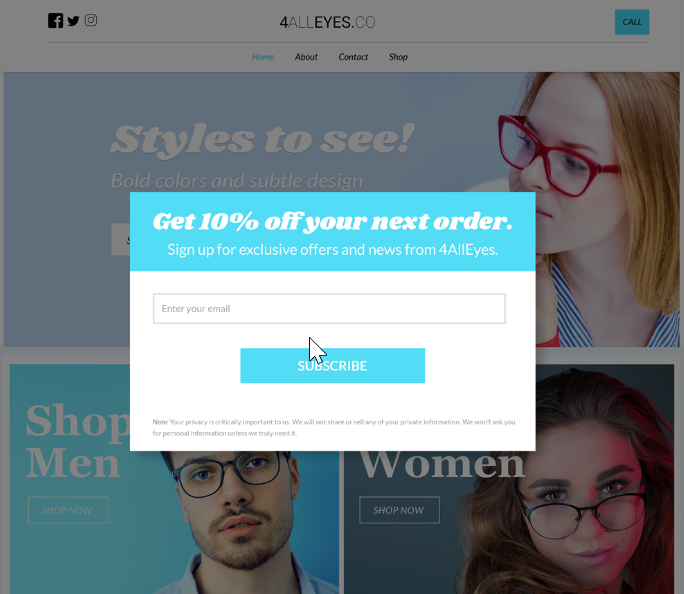Click the teal CALL button
684x594 pixels.
(632, 22)
